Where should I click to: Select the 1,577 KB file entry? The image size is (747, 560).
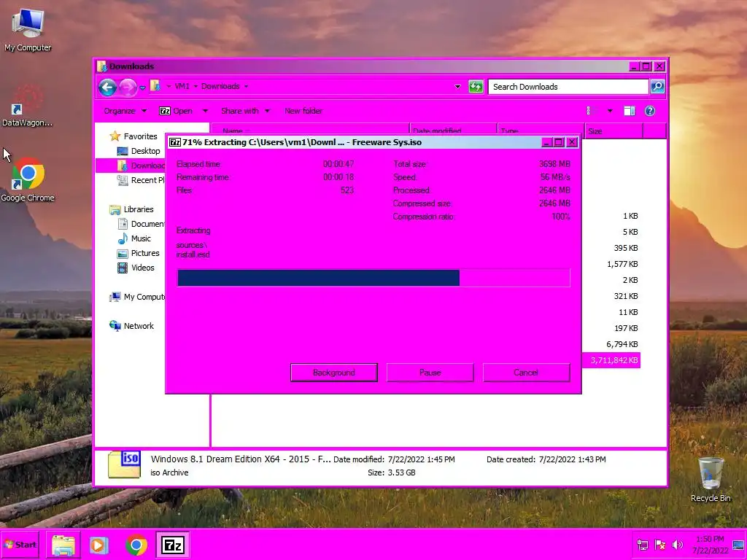tap(622, 264)
